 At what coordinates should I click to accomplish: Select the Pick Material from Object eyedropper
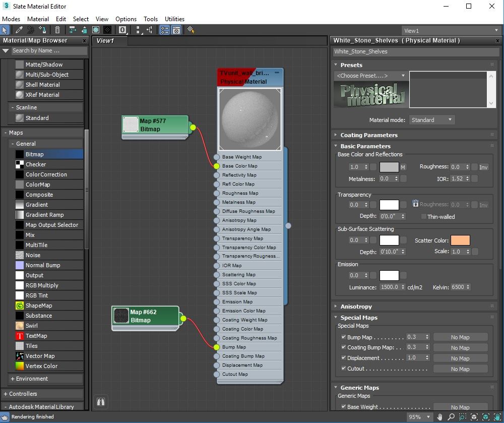(x=18, y=30)
